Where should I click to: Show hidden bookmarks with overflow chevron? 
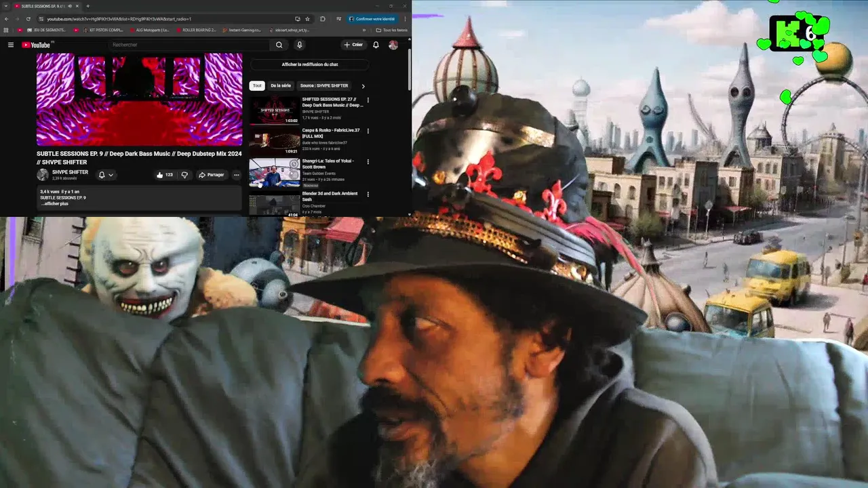coord(365,30)
